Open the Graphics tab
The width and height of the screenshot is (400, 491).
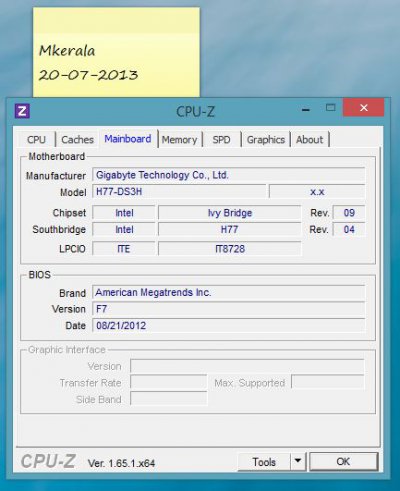(x=266, y=139)
